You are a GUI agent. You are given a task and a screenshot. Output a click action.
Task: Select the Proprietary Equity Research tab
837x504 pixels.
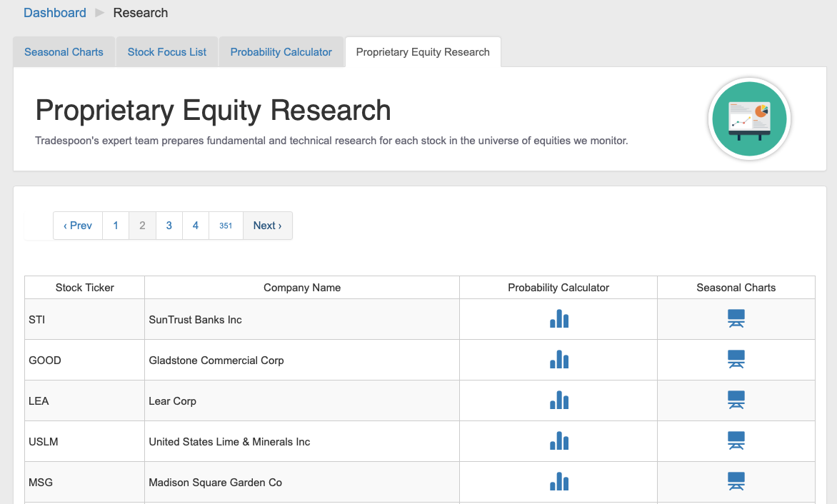[x=423, y=51]
